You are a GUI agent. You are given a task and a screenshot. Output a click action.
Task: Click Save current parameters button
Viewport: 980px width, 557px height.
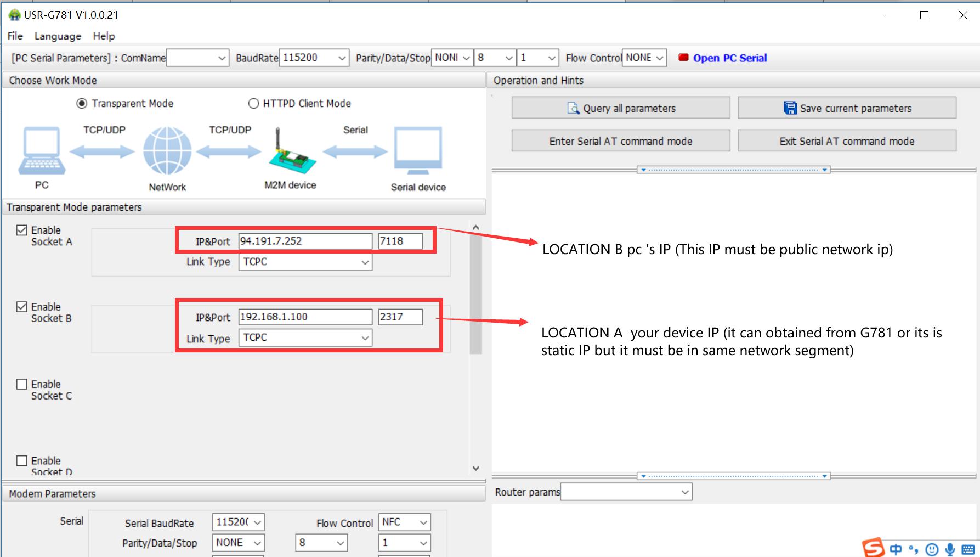point(847,108)
